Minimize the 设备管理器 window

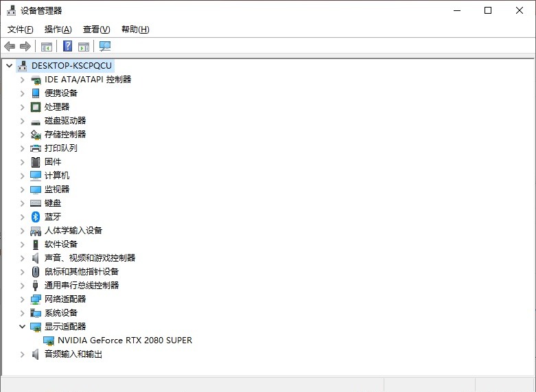click(x=457, y=10)
